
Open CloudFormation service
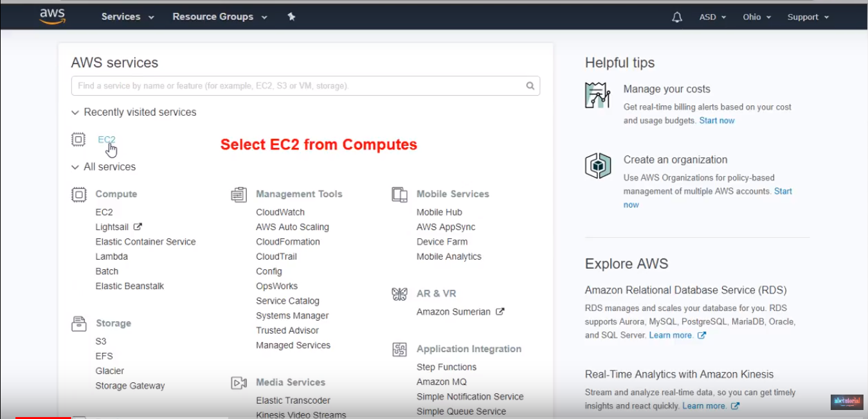pyautogui.click(x=288, y=242)
